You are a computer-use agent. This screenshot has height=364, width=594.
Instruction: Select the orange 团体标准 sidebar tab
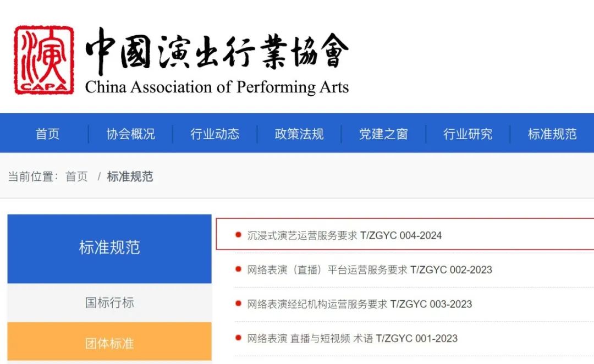click(x=109, y=343)
